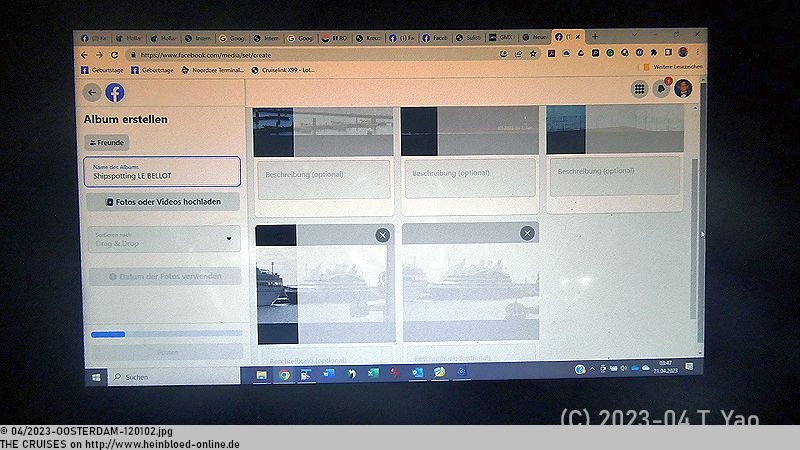The height and width of the screenshot is (450, 800).
Task: Click the Chrome icon in the taskbar
Action: [x=284, y=375]
